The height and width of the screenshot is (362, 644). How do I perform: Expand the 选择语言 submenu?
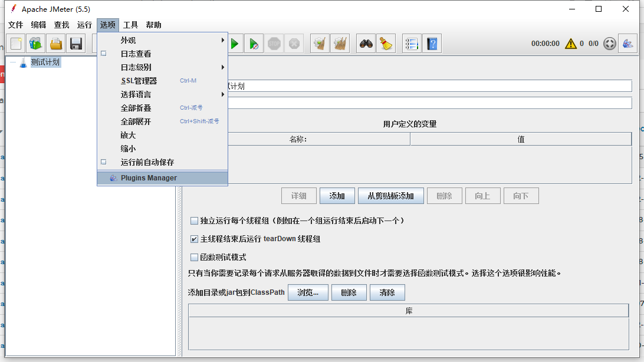pyautogui.click(x=163, y=94)
